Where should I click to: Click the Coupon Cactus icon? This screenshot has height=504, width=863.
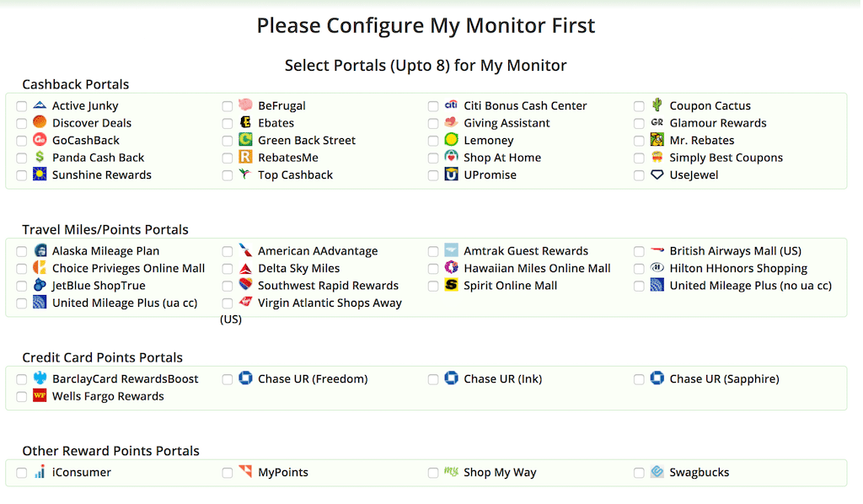point(657,105)
